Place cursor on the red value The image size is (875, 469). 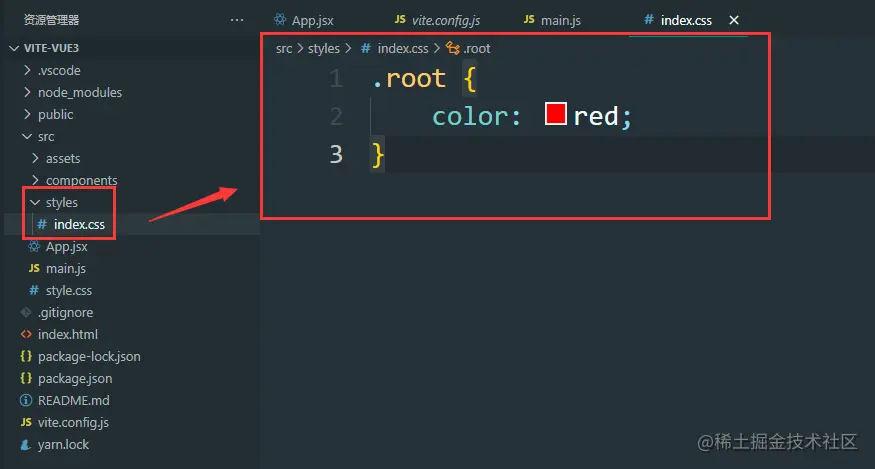pos(595,116)
